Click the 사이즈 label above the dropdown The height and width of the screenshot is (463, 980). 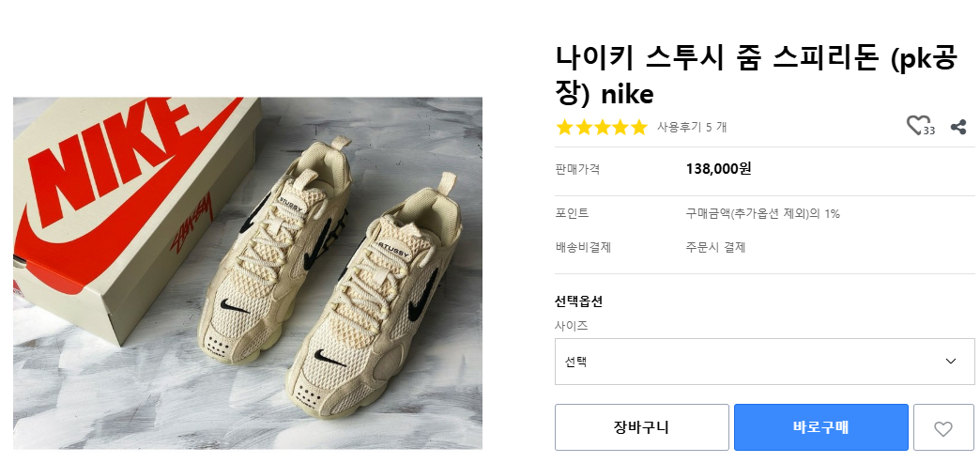(x=572, y=325)
